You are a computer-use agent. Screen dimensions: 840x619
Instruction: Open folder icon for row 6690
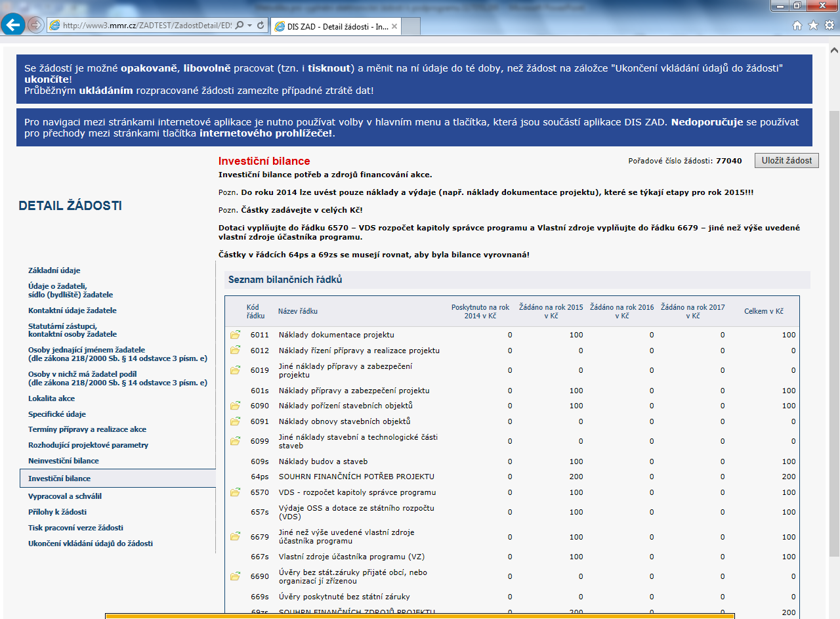tap(235, 576)
